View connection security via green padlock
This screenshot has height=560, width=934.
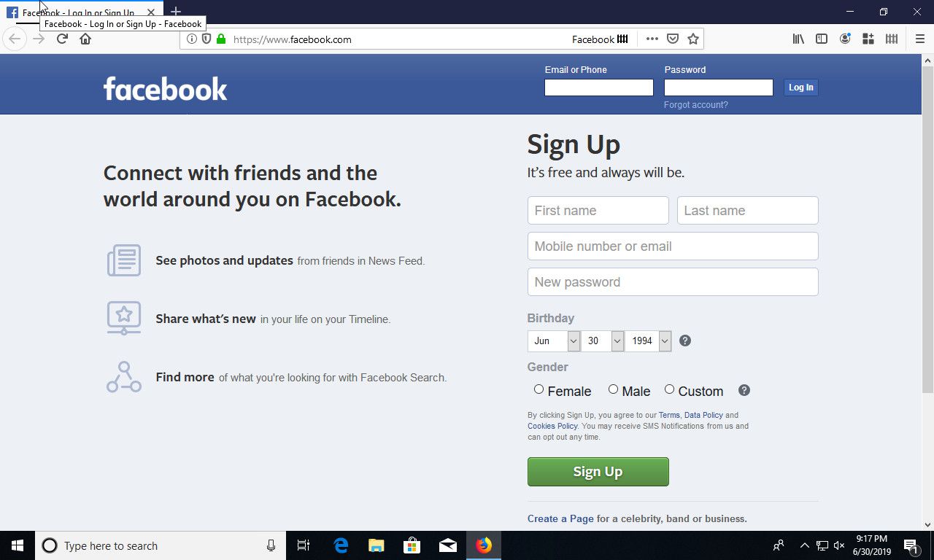pyautogui.click(x=221, y=39)
